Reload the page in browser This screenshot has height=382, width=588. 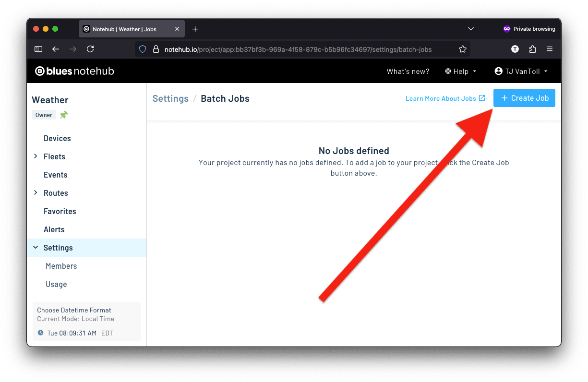pyautogui.click(x=90, y=49)
